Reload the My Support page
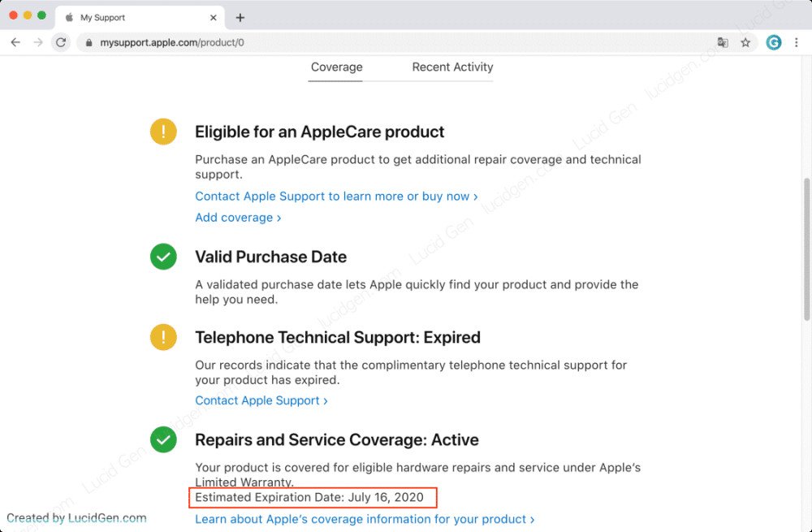812x532 pixels. (61, 42)
